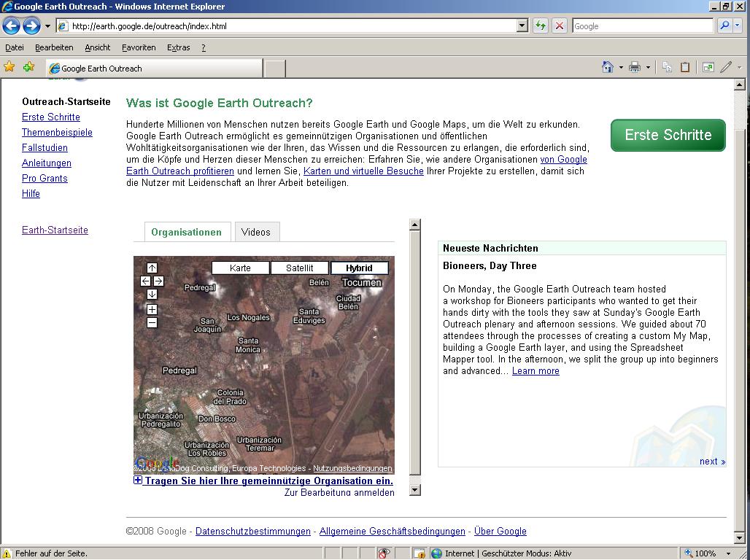Expand the command bar overflow dropdown arrow
Screen dimensions: 750x560
pyautogui.click(x=740, y=67)
